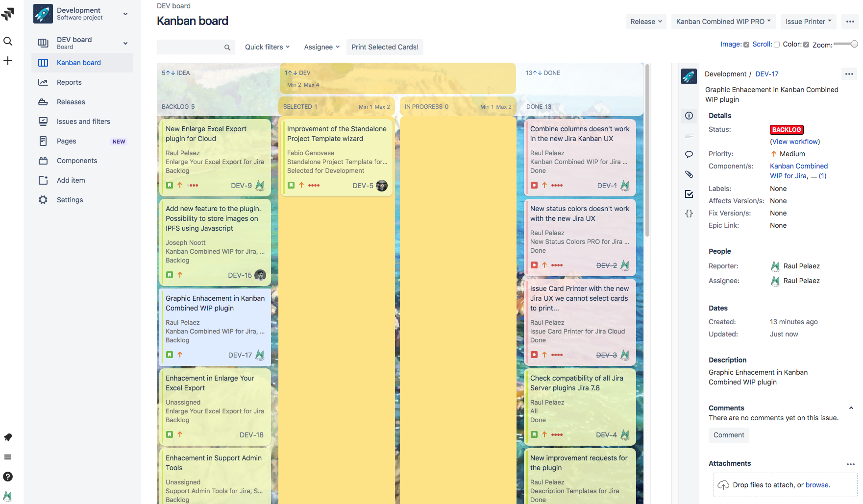Click the plus create icon in left rail
This screenshot has width=863, height=504.
click(x=8, y=61)
